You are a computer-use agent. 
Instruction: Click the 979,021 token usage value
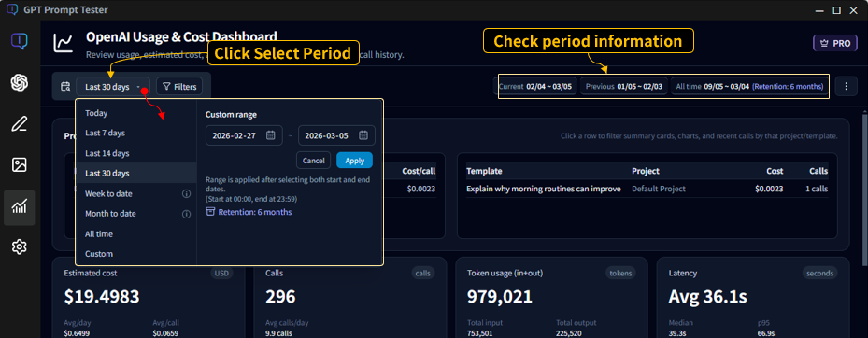pyautogui.click(x=500, y=297)
